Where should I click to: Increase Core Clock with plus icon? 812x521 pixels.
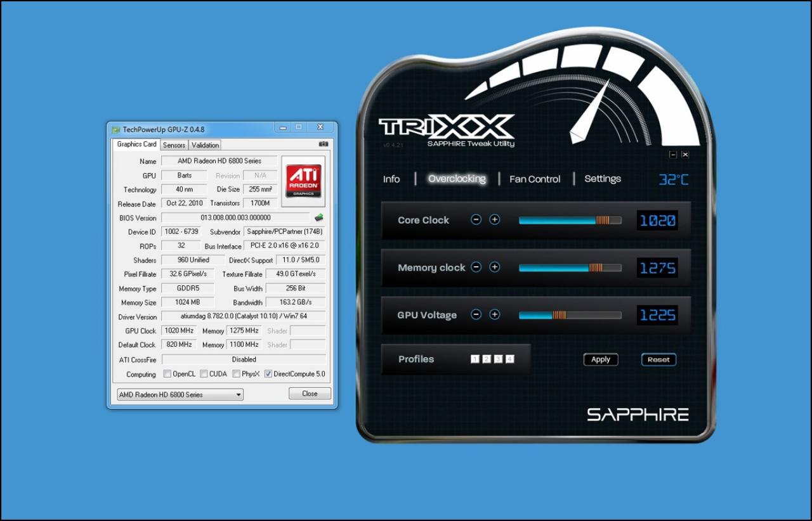[x=495, y=220]
